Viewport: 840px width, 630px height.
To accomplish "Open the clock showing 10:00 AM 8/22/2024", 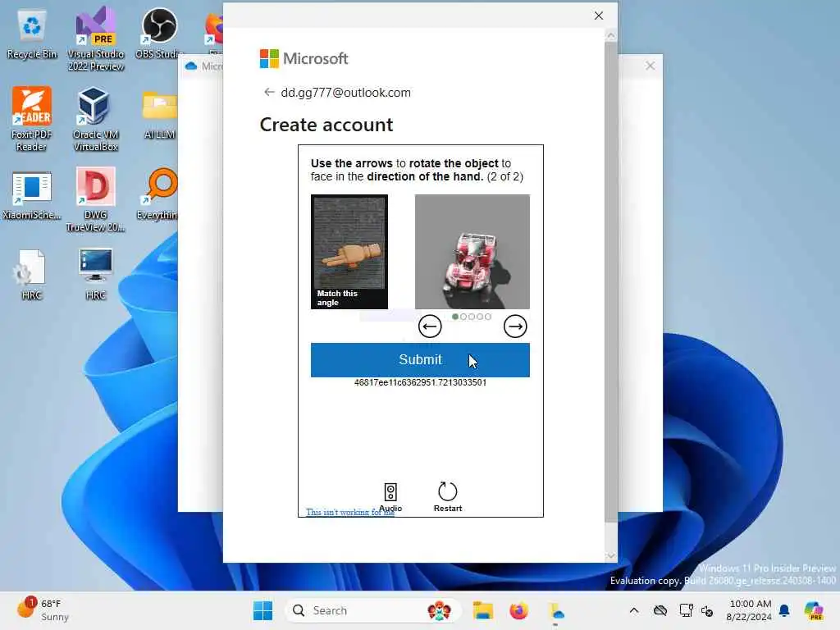I will point(749,610).
